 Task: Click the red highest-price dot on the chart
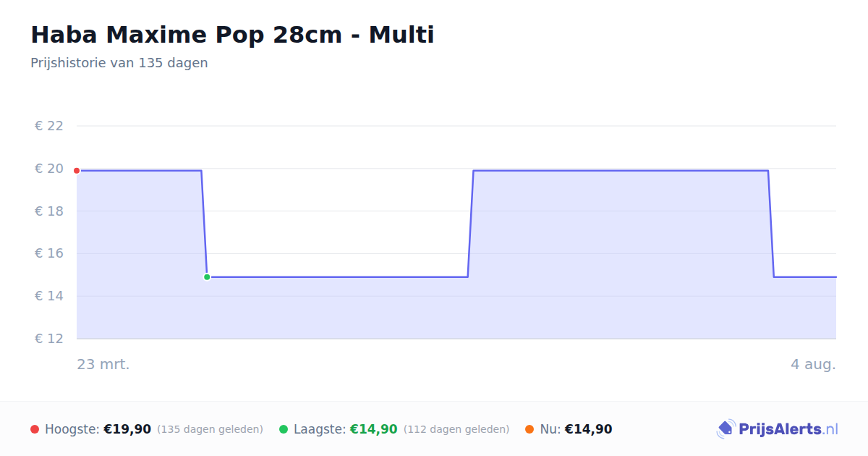tap(77, 171)
